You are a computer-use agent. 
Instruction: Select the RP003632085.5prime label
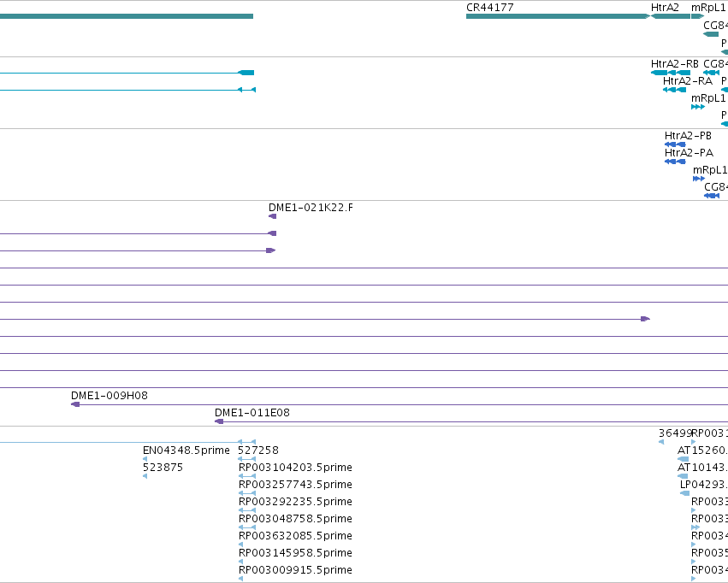[295, 536]
